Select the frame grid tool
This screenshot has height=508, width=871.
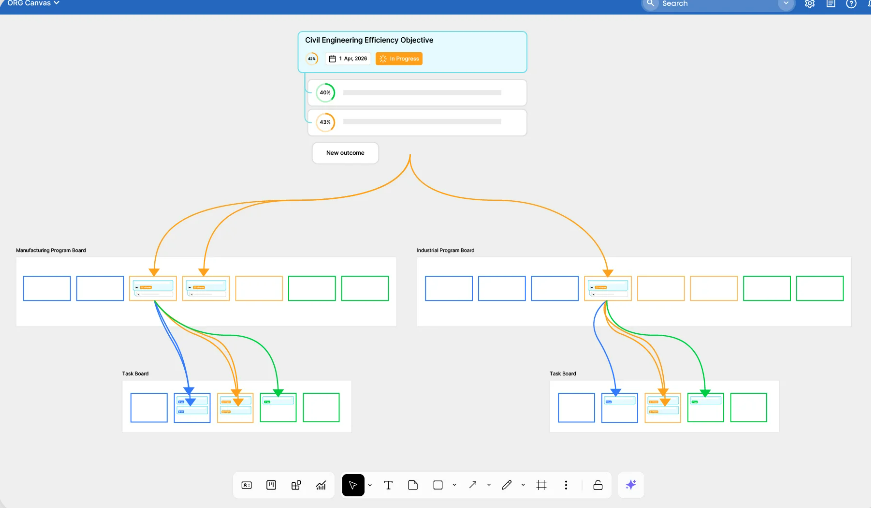click(x=541, y=485)
